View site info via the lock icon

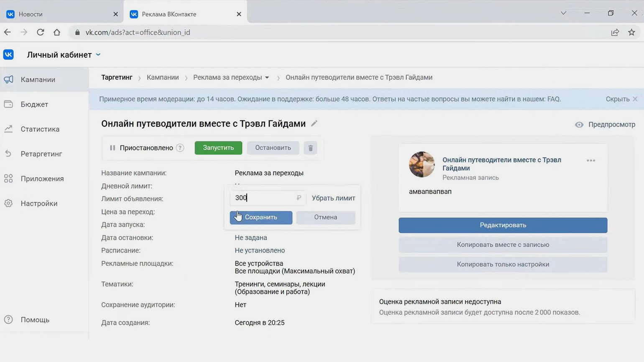coord(77,32)
